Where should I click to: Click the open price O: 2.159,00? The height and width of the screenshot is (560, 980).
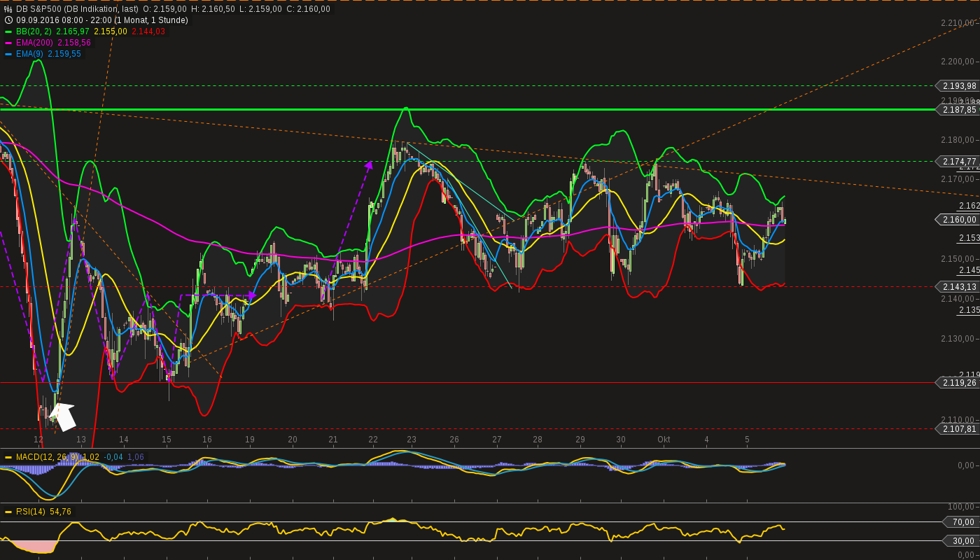[164, 9]
